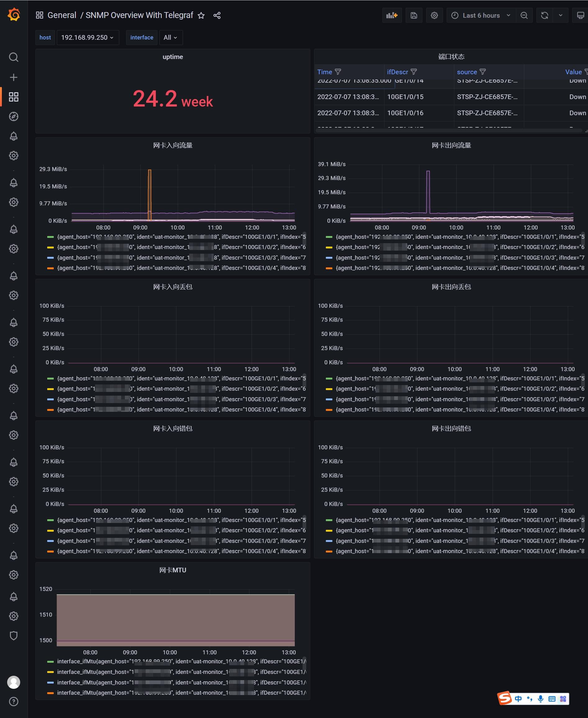Cycle view mode with the monitor icon
The image size is (588, 718).
click(580, 15)
